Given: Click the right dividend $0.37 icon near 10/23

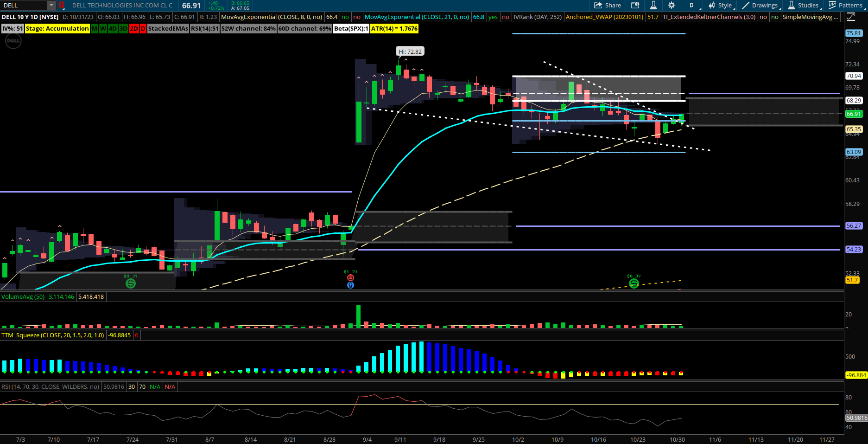Looking at the screenshot, I should (x=634, y=283).
